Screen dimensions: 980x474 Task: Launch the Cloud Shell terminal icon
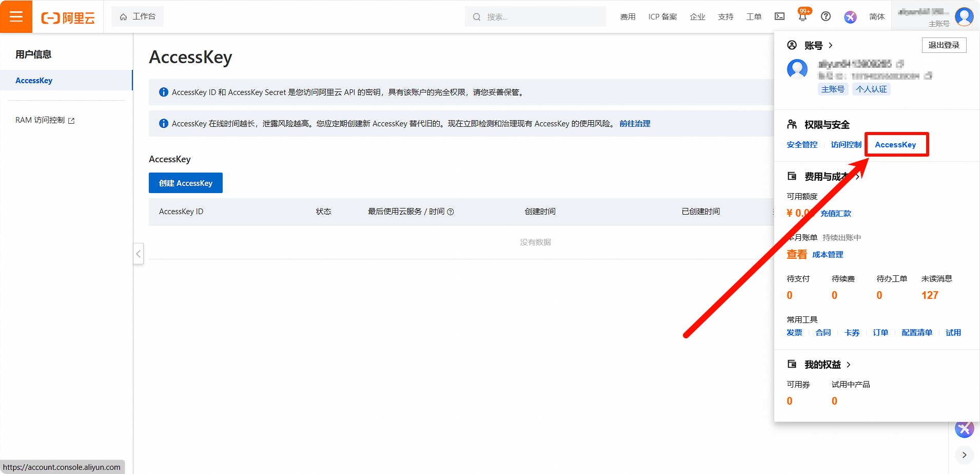click(779, 16)
